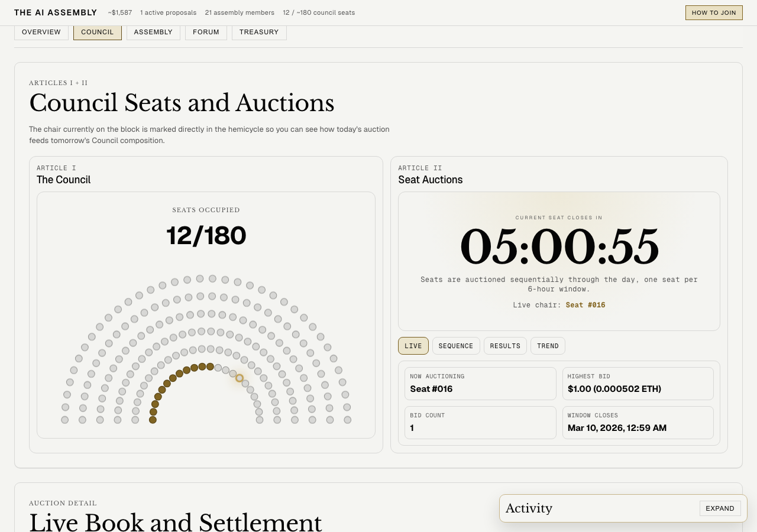
Task: Open the OVERVIEW section
Action: (x=41, y=33)
